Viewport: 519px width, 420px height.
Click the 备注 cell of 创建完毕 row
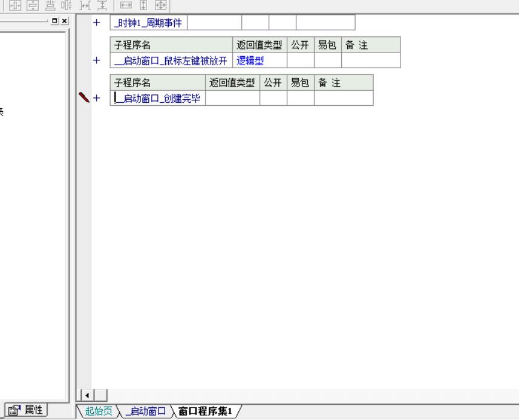[344, 99]
